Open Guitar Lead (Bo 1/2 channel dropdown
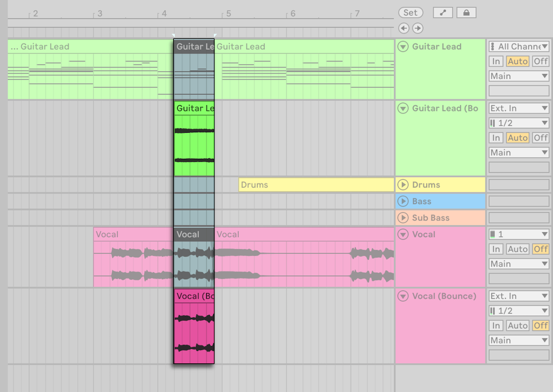553x392 pixels. point(519,123)
